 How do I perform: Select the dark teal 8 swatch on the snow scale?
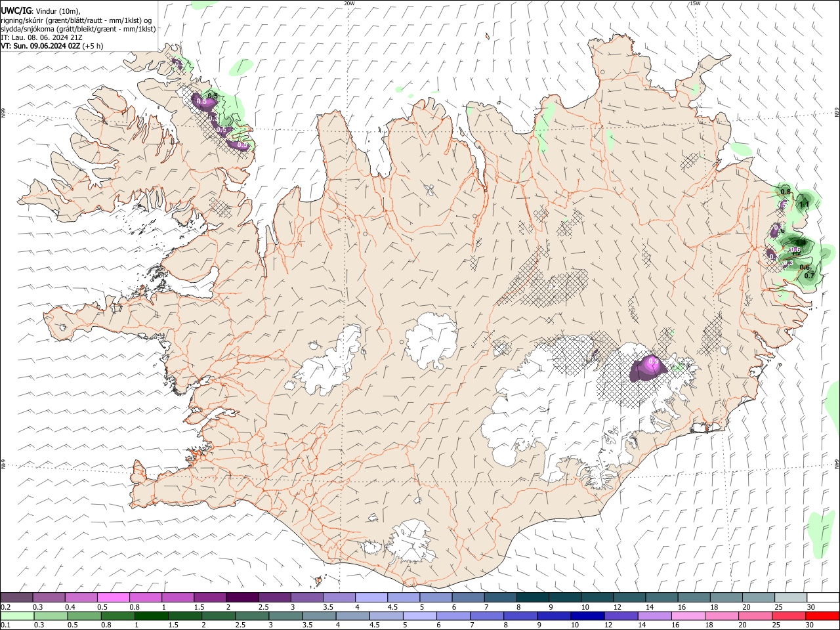pyautogui.click(x=533, y=597)
